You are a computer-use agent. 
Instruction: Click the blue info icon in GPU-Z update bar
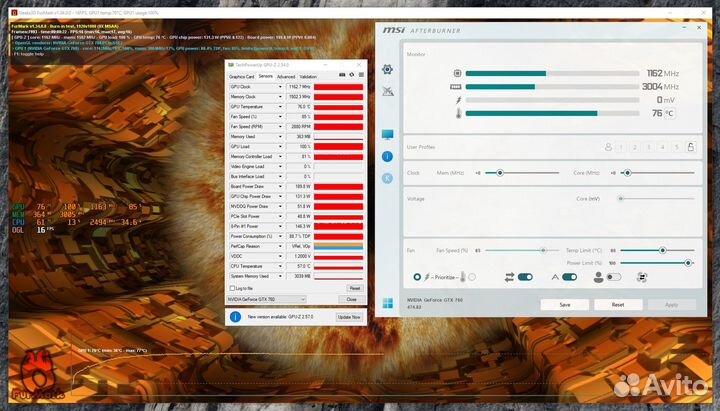(235, 316)
